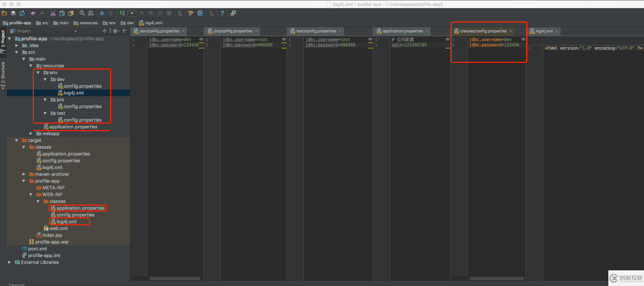Toggle eye inspection in test/config.properties editor
This screenshot has height=286, width=644.
point(370,39)
